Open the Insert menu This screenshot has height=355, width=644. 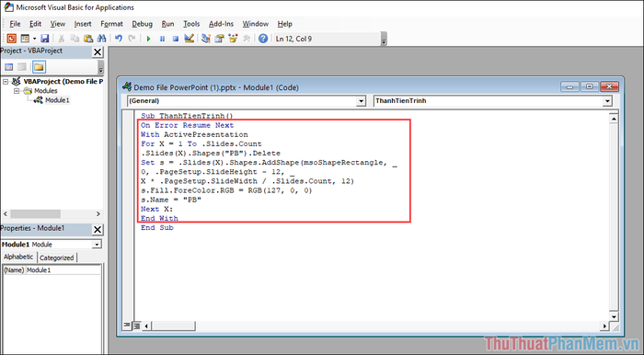[83, 24]
